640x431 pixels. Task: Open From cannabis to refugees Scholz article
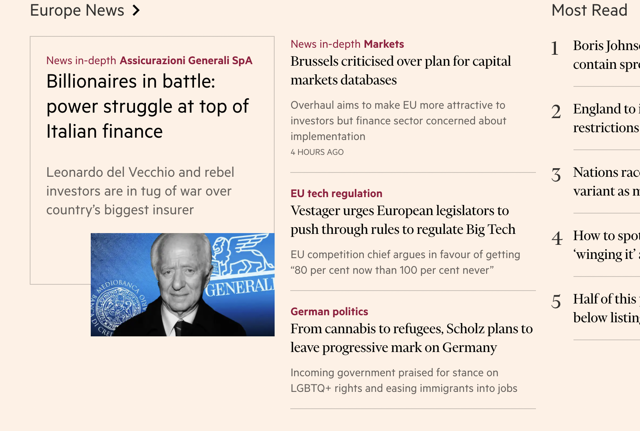[411, 338]
